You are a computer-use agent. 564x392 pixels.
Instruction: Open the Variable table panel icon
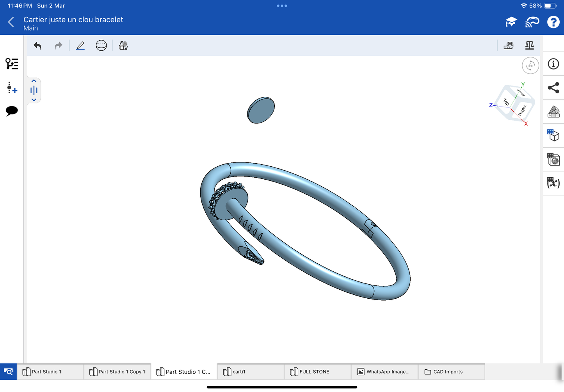coord(553,183)
